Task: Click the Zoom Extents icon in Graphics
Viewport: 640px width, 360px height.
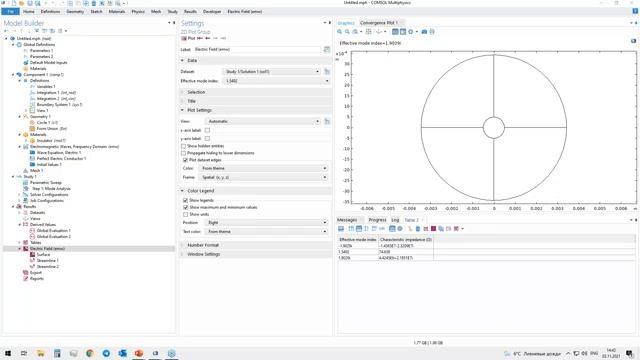Action: (x=369, y=32)
